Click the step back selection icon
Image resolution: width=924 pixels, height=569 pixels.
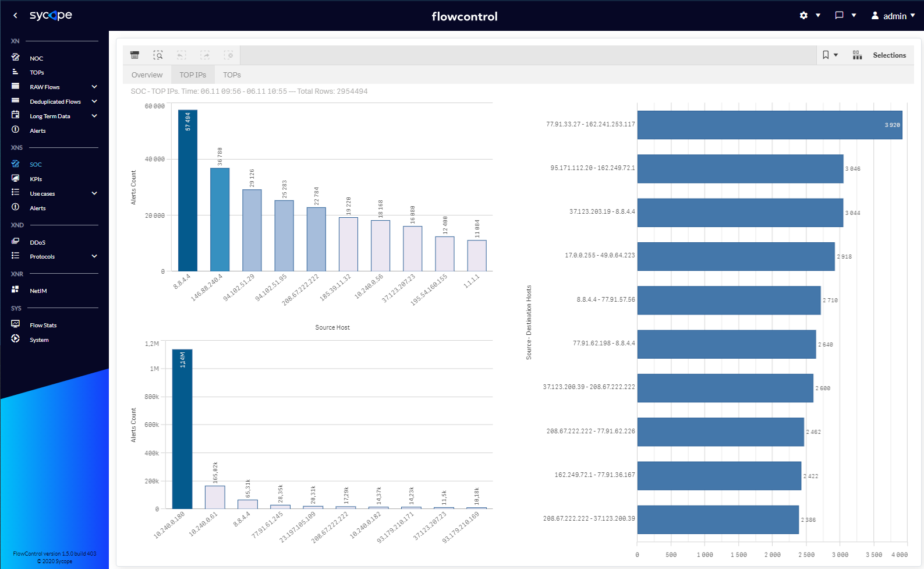[182, 55]
